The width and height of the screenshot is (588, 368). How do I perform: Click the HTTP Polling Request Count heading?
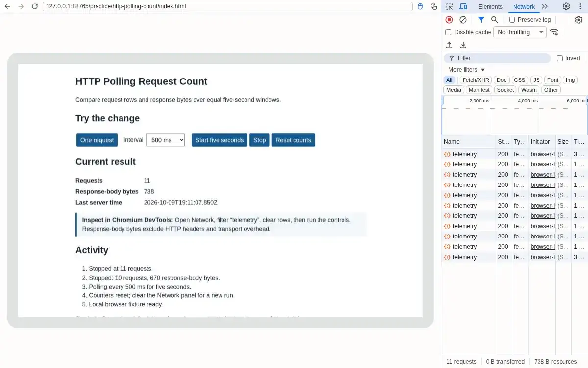(142, 81)
